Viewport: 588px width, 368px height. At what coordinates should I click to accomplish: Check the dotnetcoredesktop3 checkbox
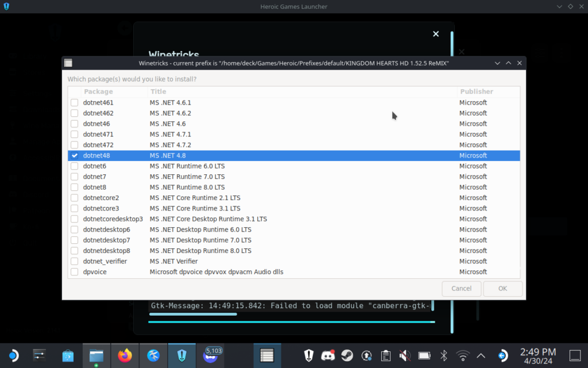click(x=74, y=219)
